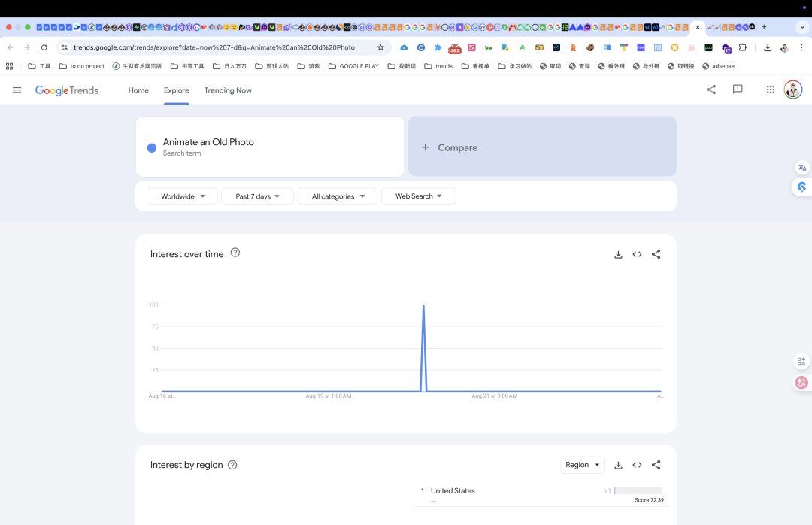Image resolution: width=812 pixels, height=525 pixels.
Task: Click the red-badged extension icon in toolbar
Action: click(x=455, y=48)
